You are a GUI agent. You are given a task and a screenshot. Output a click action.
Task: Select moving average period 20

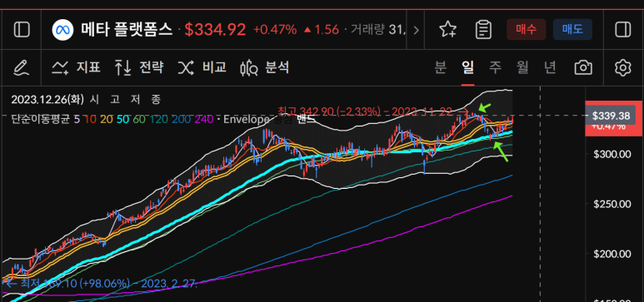point(106,120)
